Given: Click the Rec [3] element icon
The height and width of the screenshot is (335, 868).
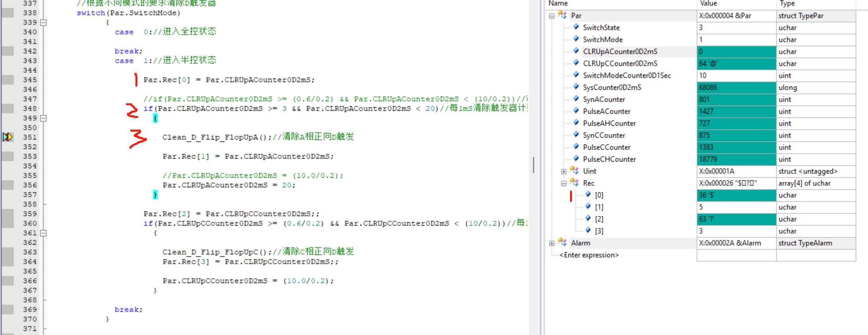Looking at the screenshot, I should coord(588,230).
